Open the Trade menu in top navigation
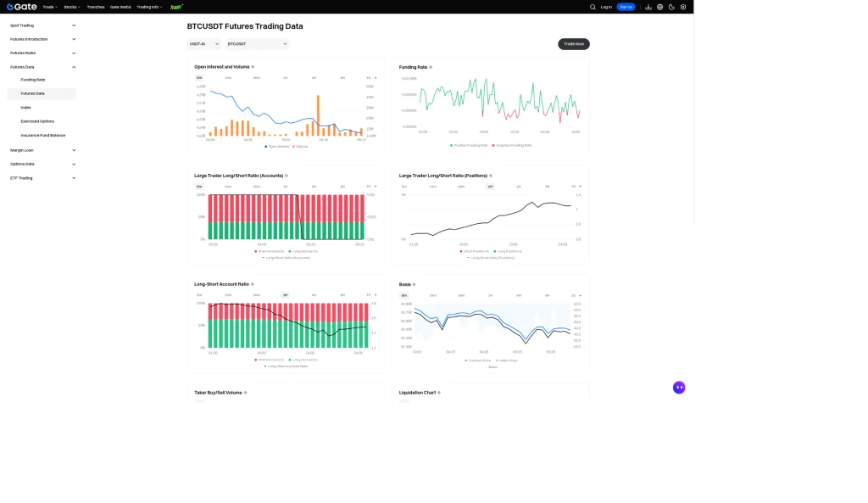The width and height of the screenshot is (868, 503). (50, 7)
